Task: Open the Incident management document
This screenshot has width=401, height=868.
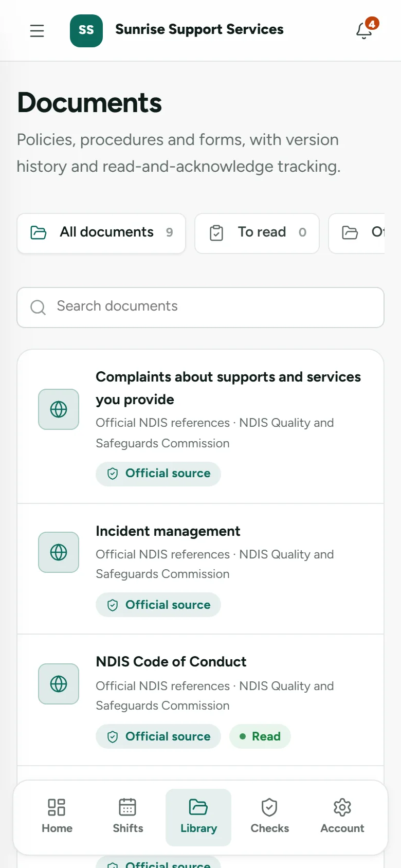Action: (200, 569)
